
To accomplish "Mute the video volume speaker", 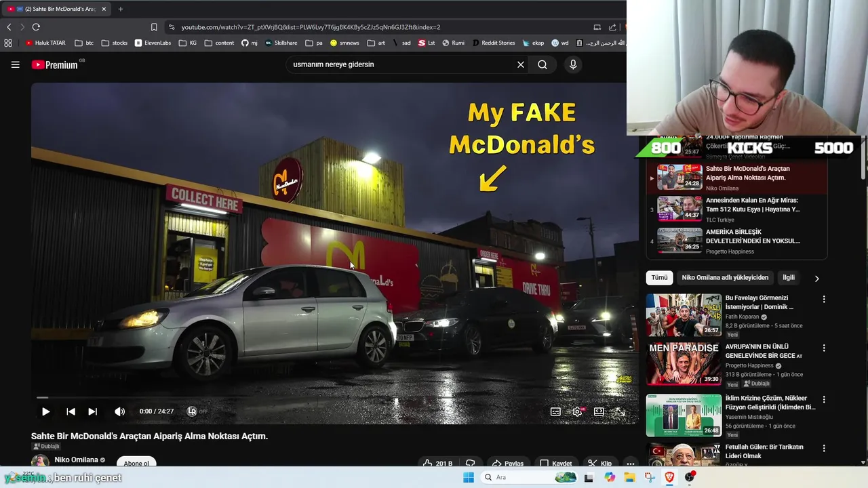I will tap(119, 411).
